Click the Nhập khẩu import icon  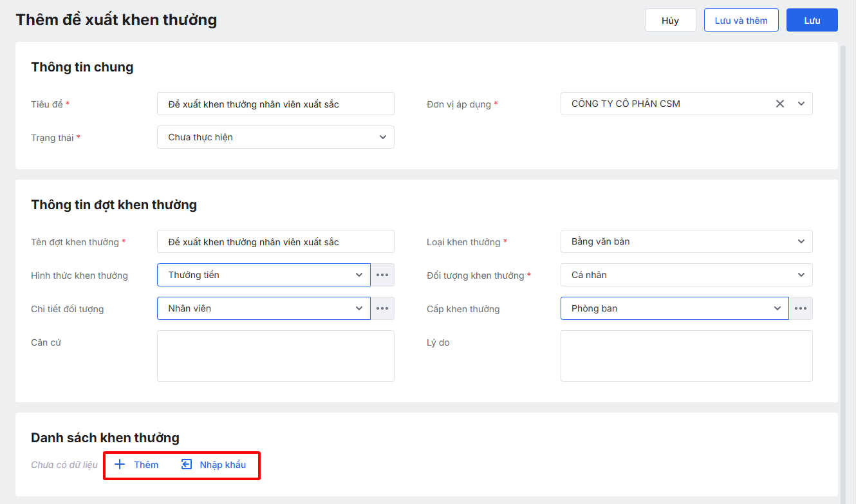click(x=187, y=465)
